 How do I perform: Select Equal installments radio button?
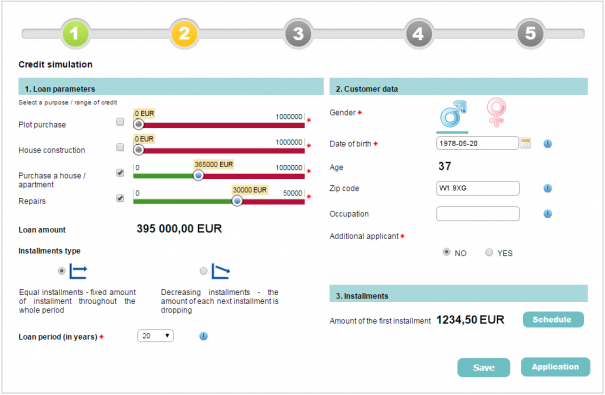(x=61, y=271)
